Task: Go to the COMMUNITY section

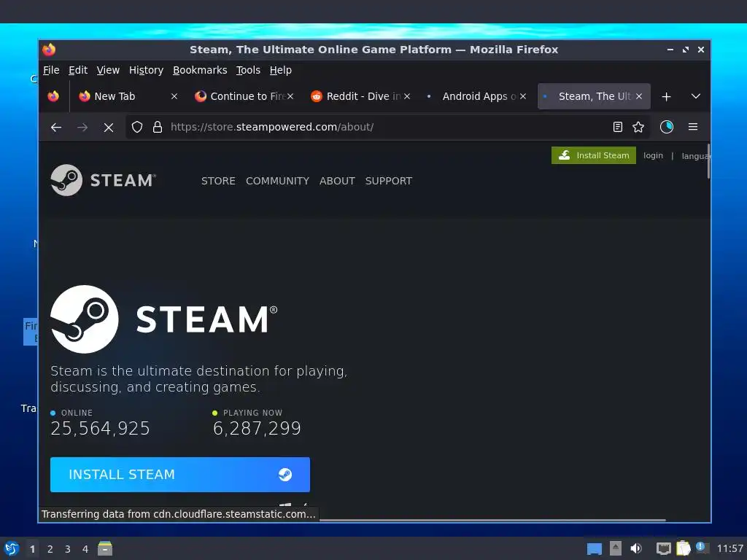Action: [277, 181]
